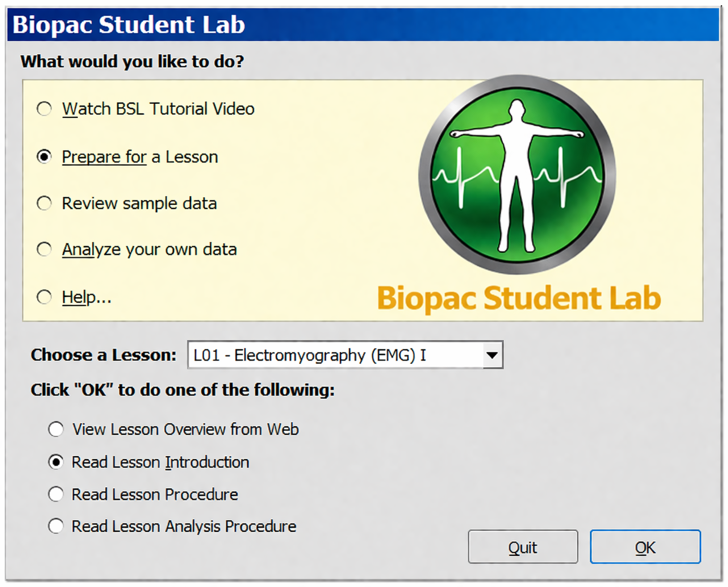Click the field showing "L01 - Electromyography (EMG) I"
The image size is (728, 587).
point(334,355)
